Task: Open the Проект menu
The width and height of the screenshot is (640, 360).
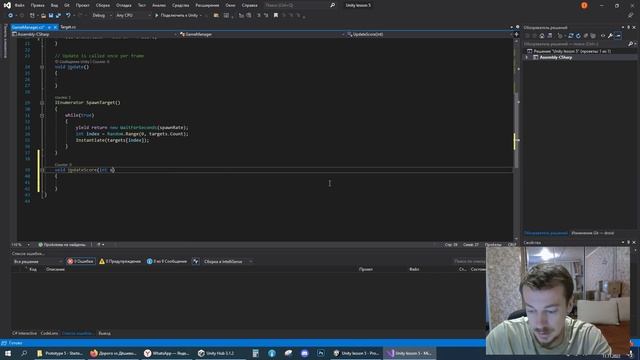Action: pyautogui.click(x=82, y=5)
